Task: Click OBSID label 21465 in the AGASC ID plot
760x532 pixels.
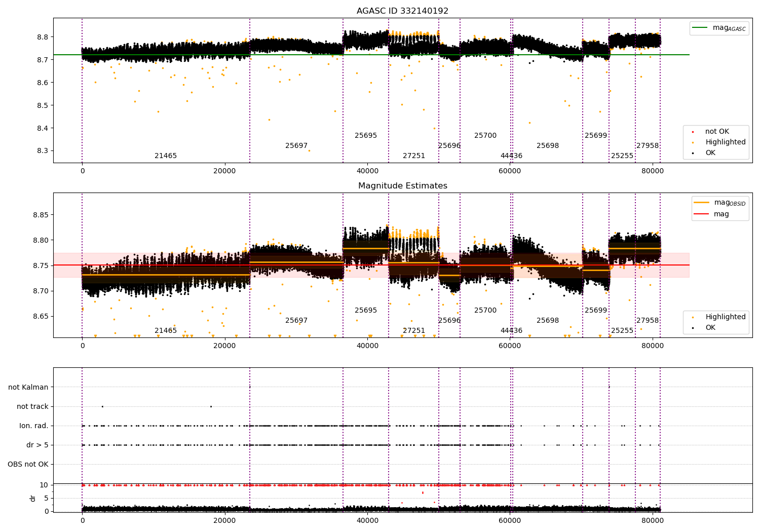Action: [166, 156]
